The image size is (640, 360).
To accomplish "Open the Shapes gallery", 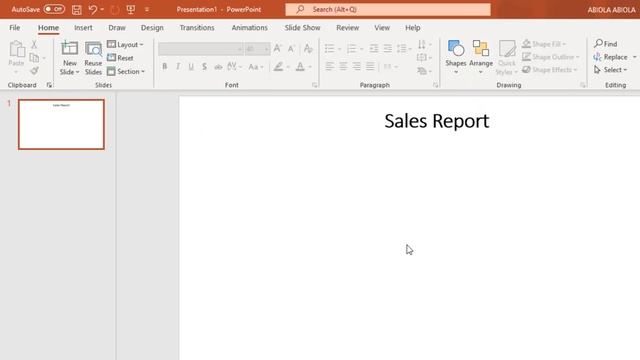I will coord(456,57).
